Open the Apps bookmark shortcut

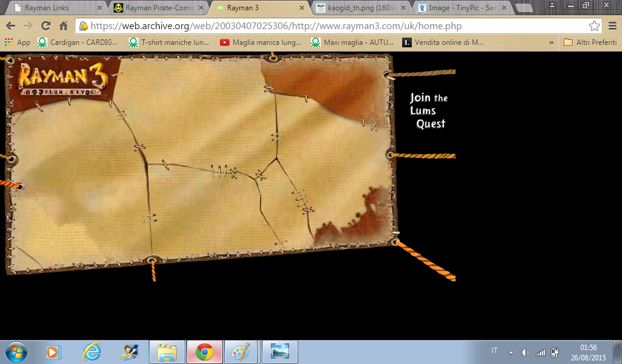pos(18,42)
